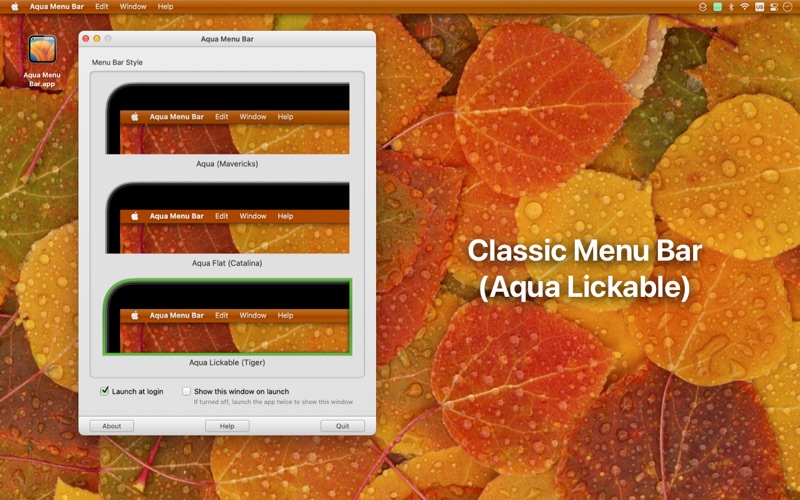
Task: Disable the Launch at login checkbox
Action: pos(105,391)
